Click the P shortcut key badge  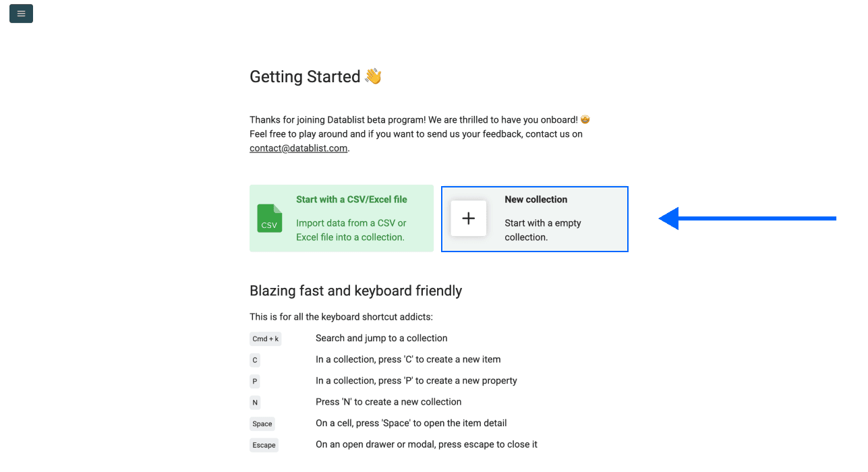tap(254, 381)
